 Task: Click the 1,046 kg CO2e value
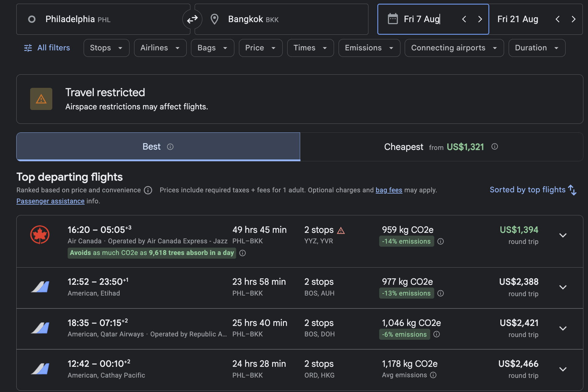(411, 323)
